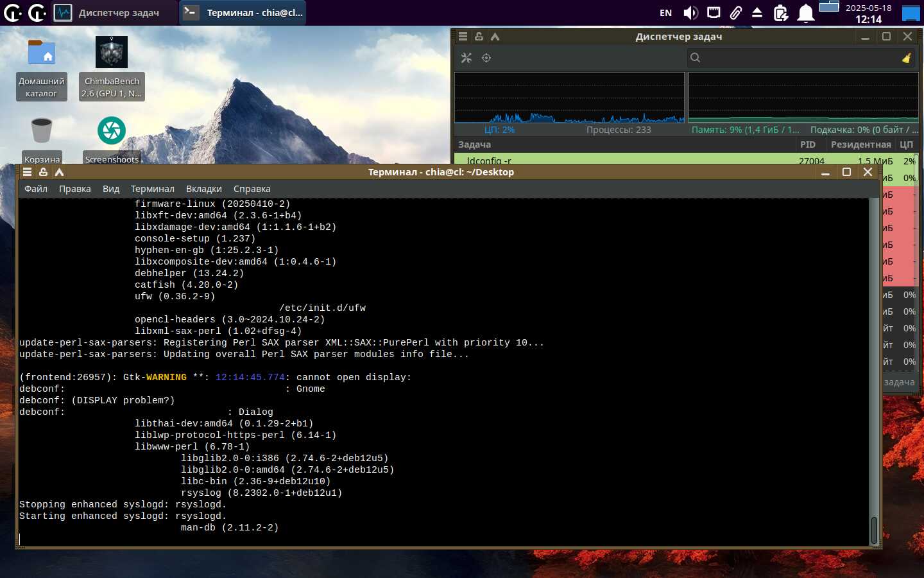Viewport: 924px width, 578px height.
Task: Click the 'Подкачка: 0%' status text
Action: (864, 130)
